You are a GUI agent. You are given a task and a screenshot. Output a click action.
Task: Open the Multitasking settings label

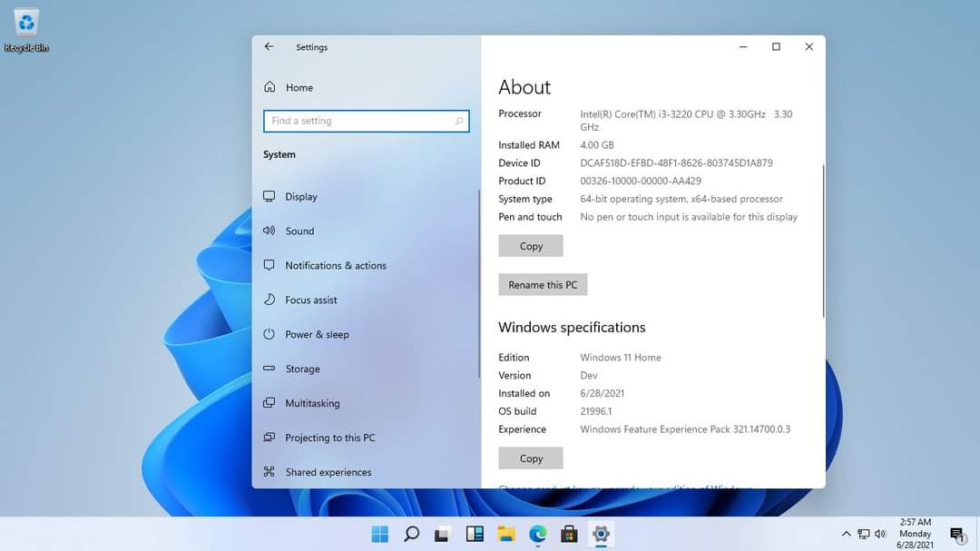312,403
